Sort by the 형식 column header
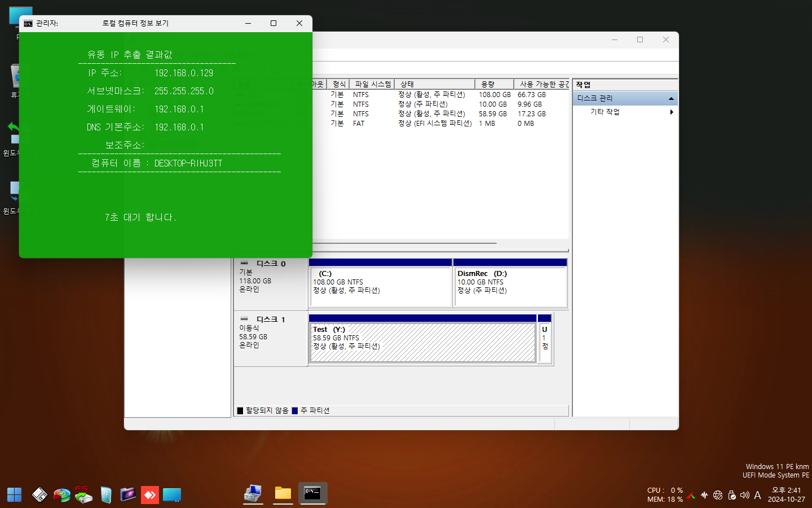Screen dimensions: 812x508 pos(338,84)
